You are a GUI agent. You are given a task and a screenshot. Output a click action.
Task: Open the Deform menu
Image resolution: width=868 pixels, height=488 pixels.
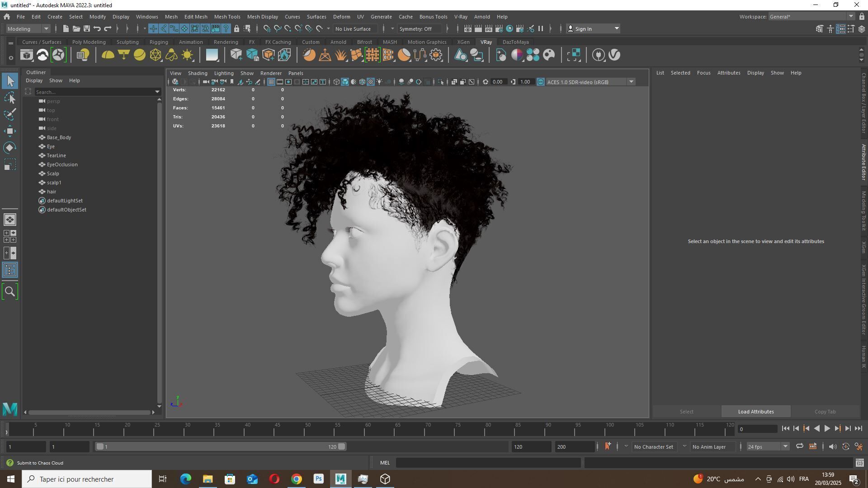pyautogui.click(x=341, y=17)
